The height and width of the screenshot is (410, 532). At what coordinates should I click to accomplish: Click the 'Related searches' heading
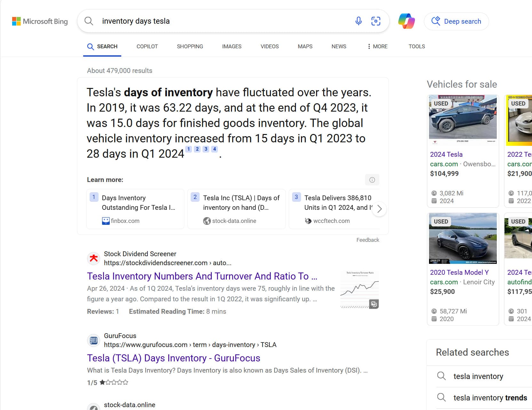pos(472,352)
